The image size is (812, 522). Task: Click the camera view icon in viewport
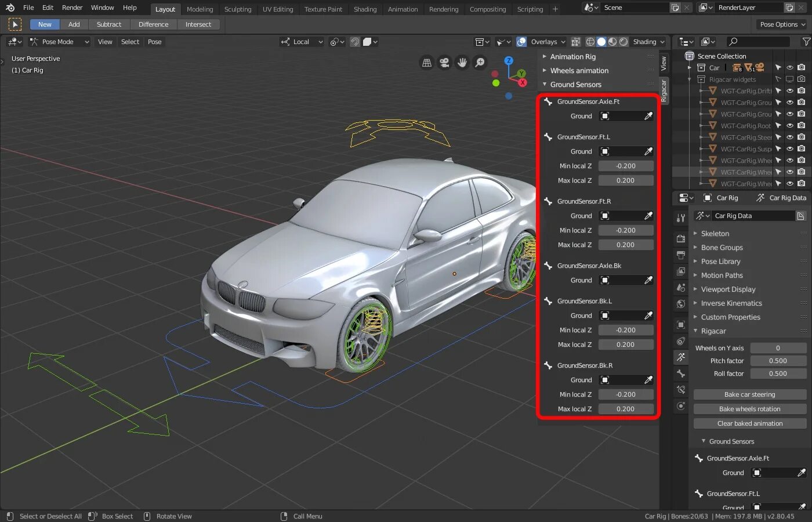[444, 63]
